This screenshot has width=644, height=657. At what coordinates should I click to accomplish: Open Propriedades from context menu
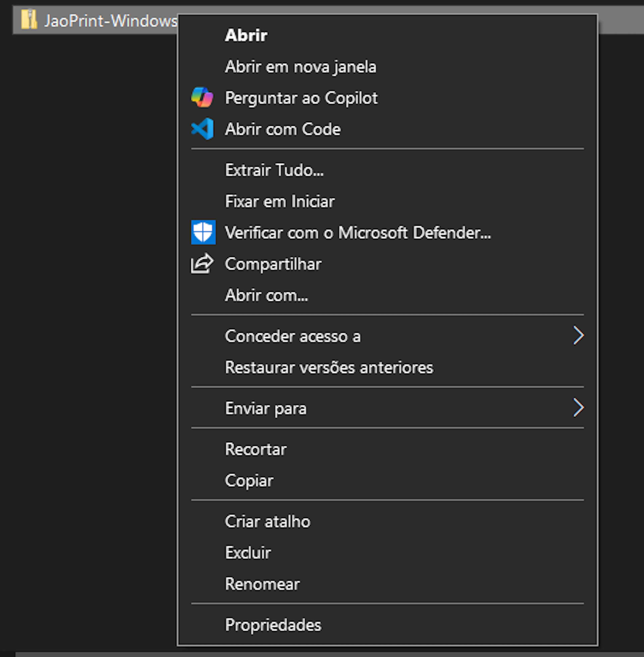387,624
